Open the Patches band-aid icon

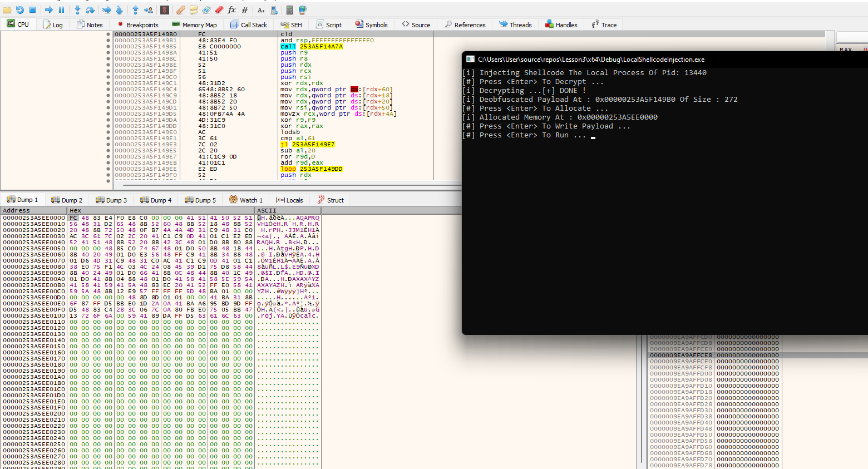(x=180, y=10)
